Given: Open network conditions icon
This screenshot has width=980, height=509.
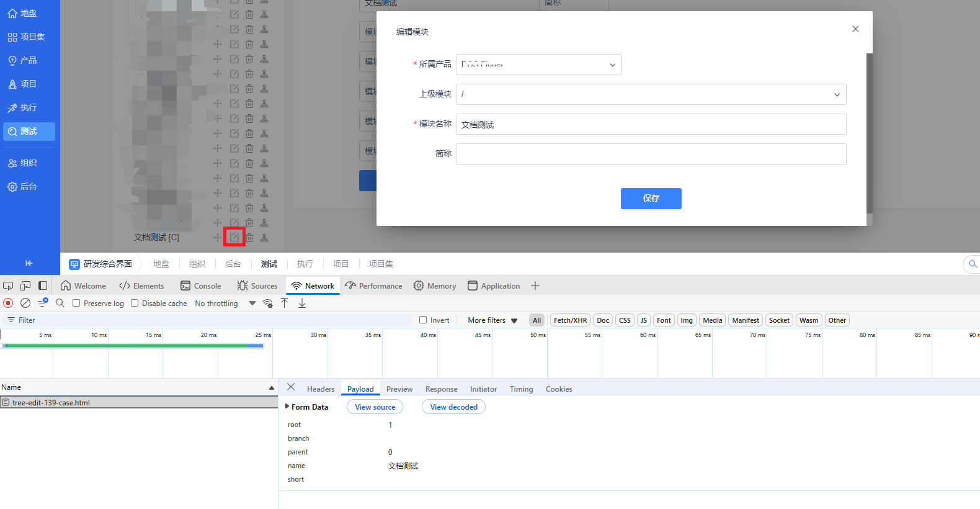Looking at the screenshot, I should tap(267, 303).
